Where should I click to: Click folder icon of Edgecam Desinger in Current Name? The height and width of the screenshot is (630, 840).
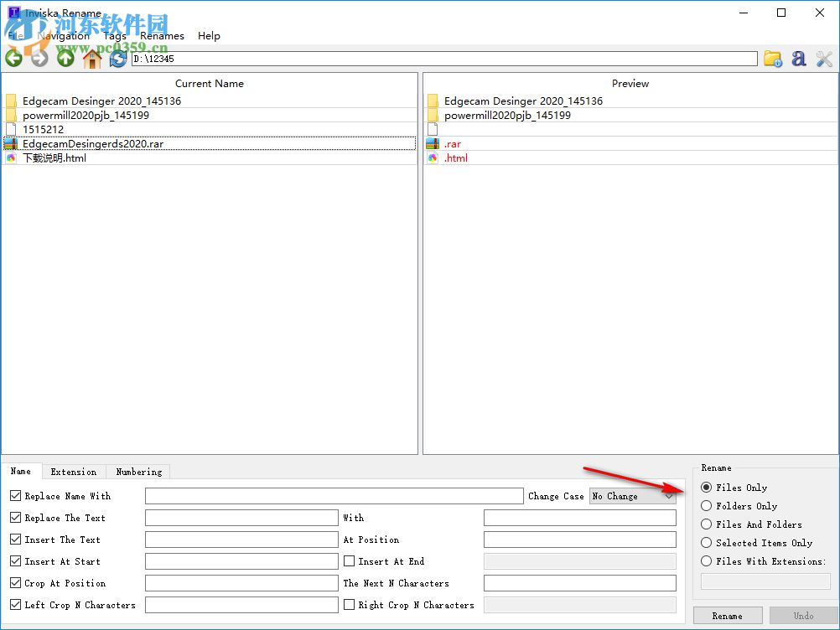pos(11,101)
